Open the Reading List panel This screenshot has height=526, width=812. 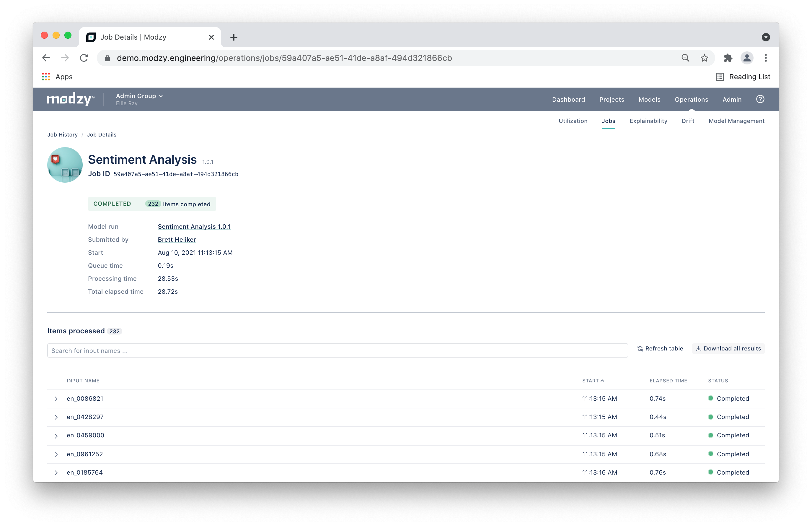click(x=743, y=77)
